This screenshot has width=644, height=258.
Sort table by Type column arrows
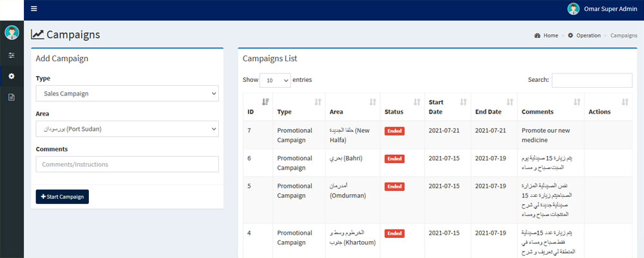coord(318,102)
